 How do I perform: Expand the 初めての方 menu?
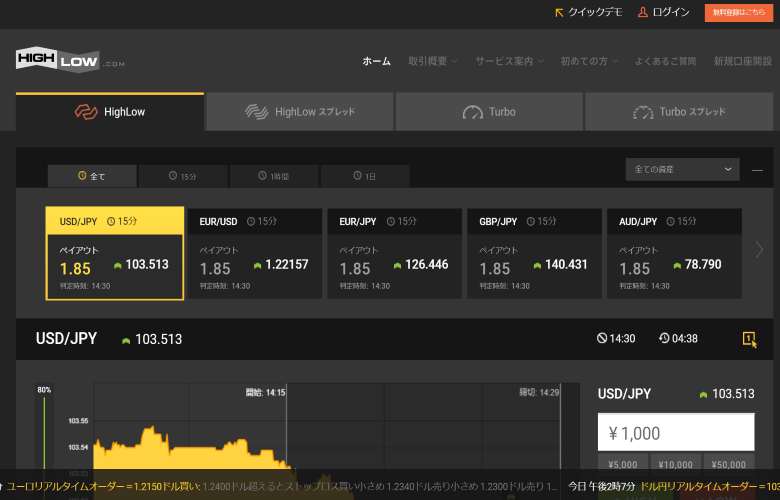(x=589, y=61)
